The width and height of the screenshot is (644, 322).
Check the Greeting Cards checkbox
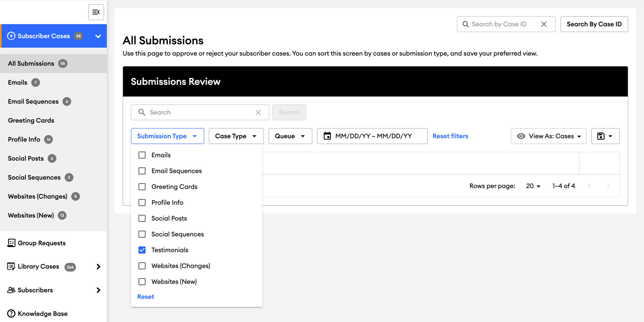click(x=142, y=186)
